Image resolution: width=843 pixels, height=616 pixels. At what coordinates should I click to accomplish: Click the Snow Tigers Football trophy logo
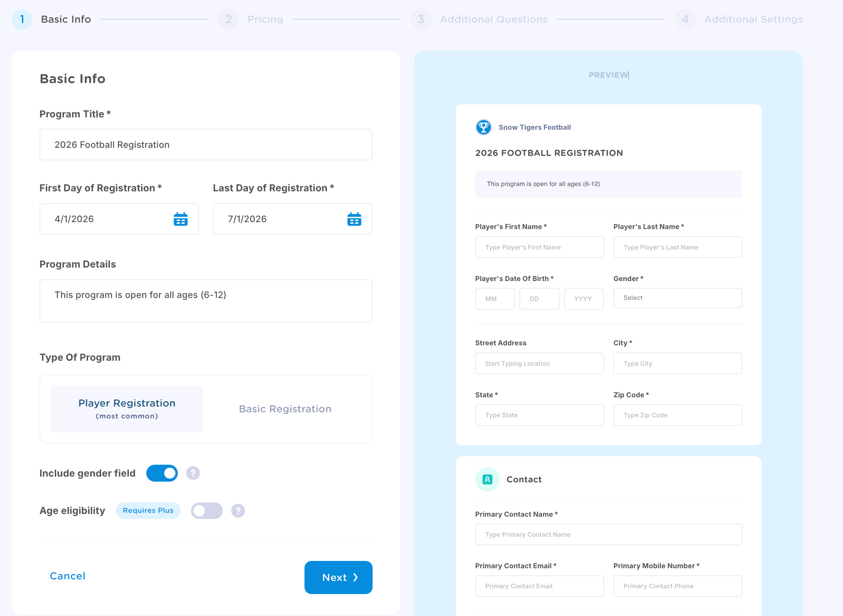click(x=483, y=127)
